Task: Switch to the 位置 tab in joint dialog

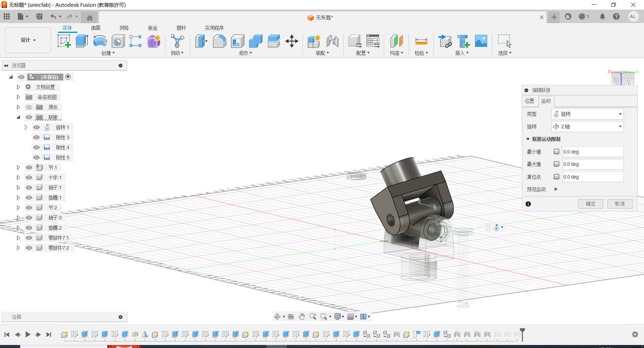Action: point(530,101)
